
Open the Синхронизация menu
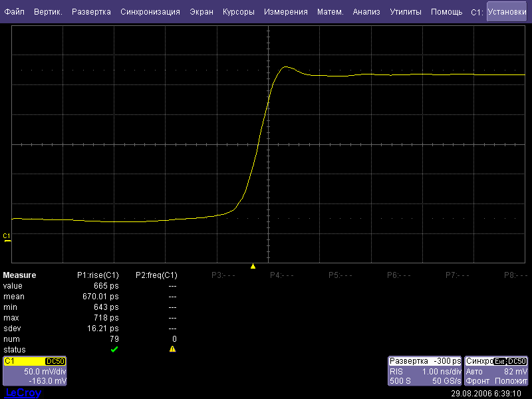(150, 12)
